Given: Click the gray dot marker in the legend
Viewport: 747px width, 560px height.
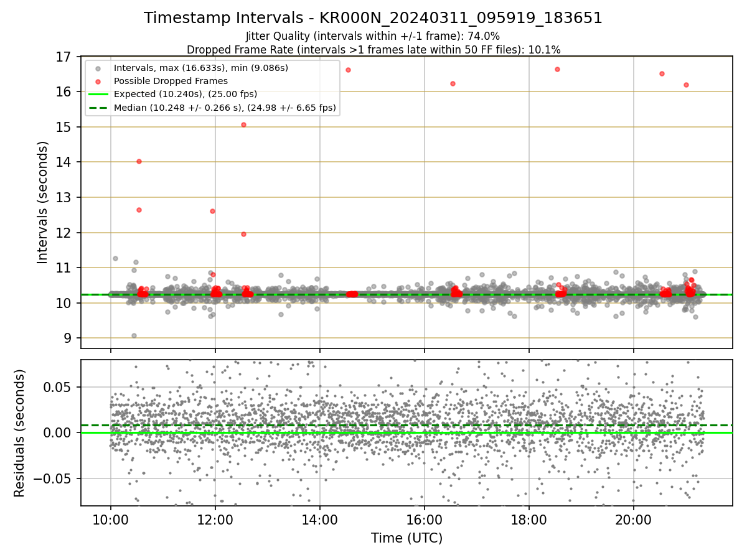Looking at the screenshot, I should [x=98, y=68].
